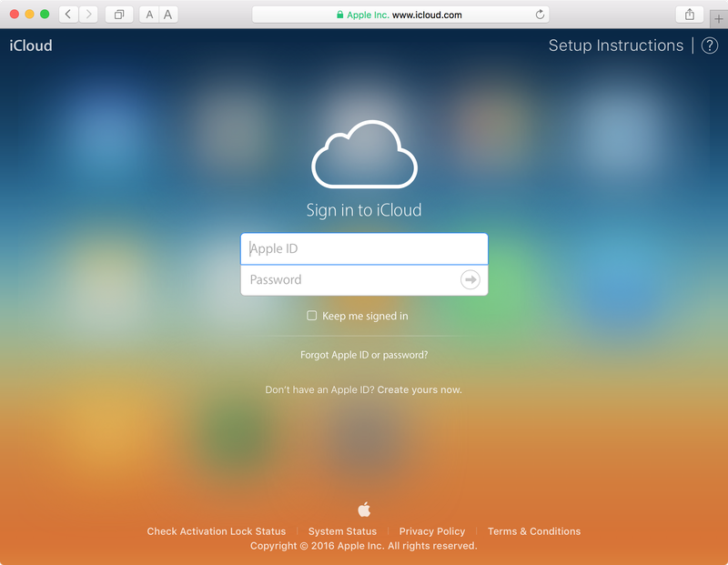Click the Apple logo in footer
The width and height of the screenshot is (728, 565).
pyautogui.click(x=364, y=509)
